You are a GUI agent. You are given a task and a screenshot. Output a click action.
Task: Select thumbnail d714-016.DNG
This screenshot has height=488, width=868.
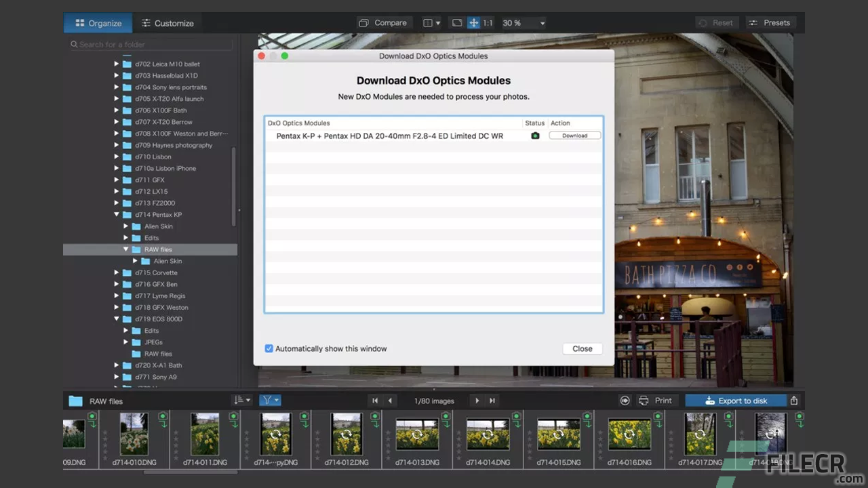[x=629, y=434]
